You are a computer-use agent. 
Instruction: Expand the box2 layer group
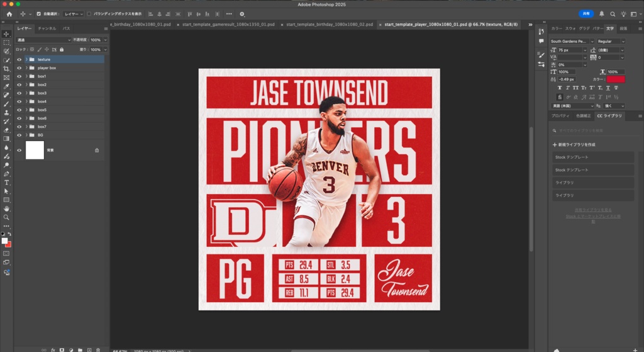26,84
